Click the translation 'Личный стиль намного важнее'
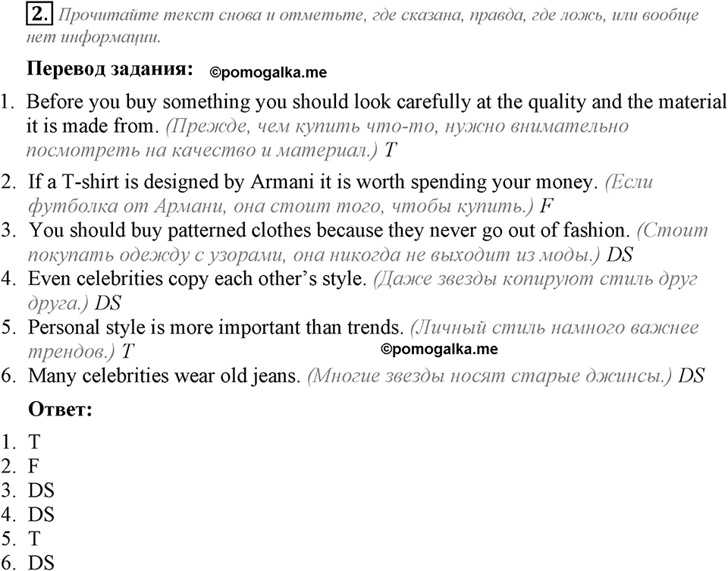 [555, 328]
